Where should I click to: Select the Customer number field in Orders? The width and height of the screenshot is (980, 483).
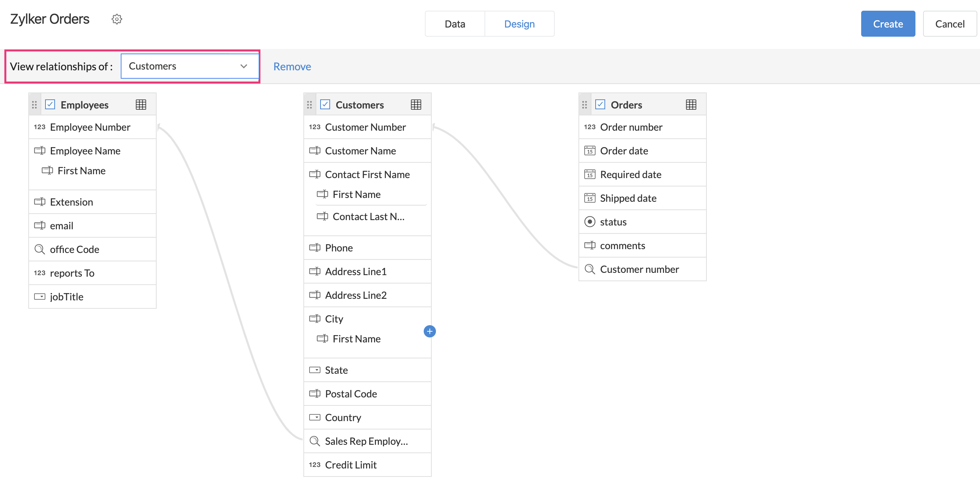click(x=639, y=269)
